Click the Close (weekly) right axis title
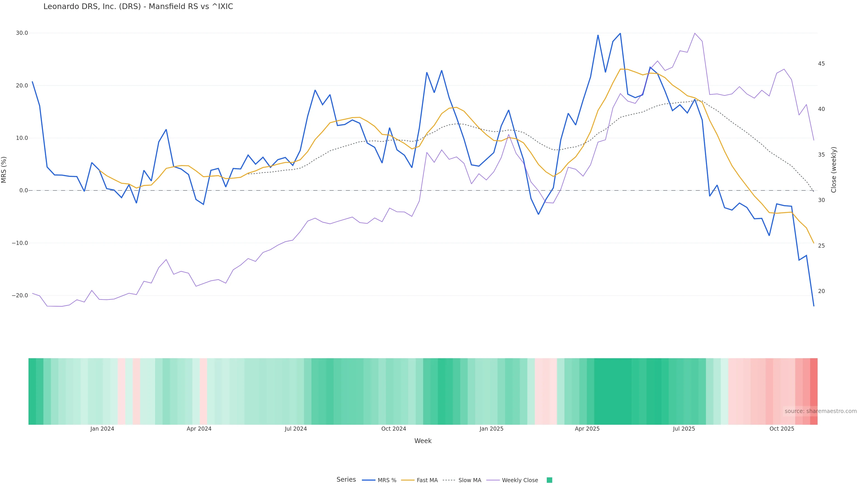Viewport: 868px width, 488px height. 834,170
